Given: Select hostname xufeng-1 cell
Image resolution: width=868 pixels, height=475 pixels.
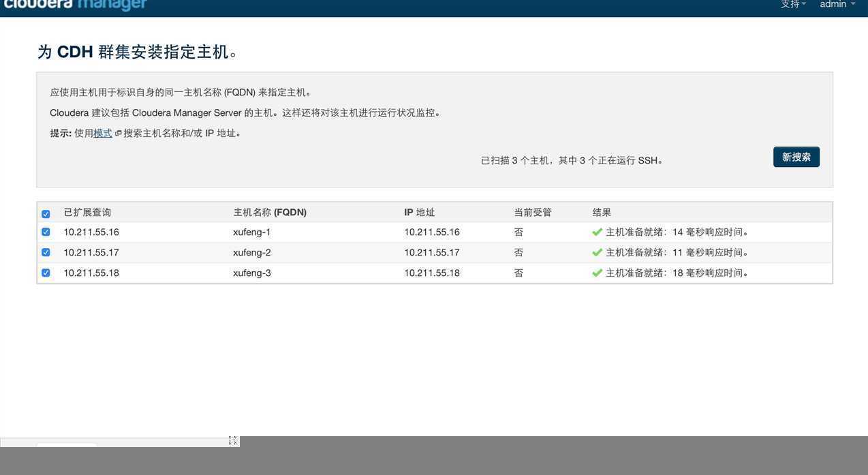Looking at the screenshot, I should (x=252, y=232).
